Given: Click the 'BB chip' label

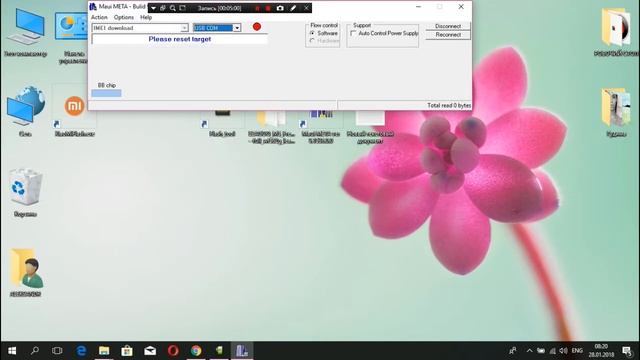Looking at the screenshot, I should click(x=107, y=85).
